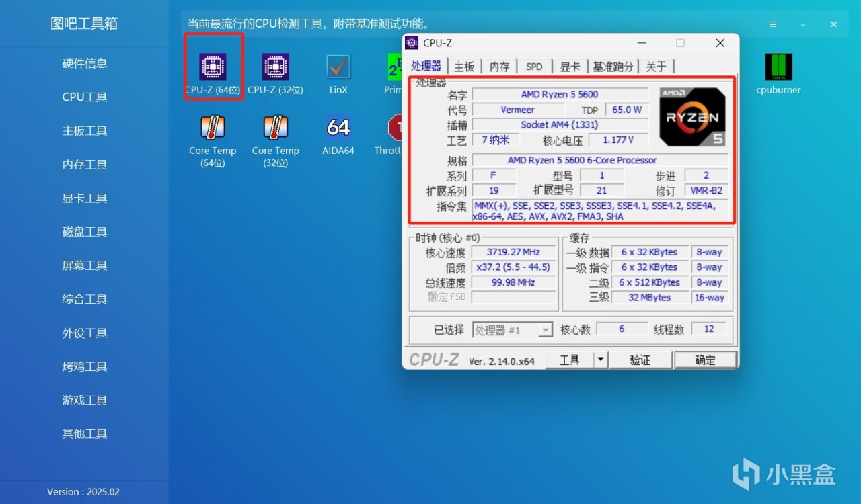Open the partially hidden ThrottleStop tool
The height and width of the screenshot is (504, 861).
(389, 134)
